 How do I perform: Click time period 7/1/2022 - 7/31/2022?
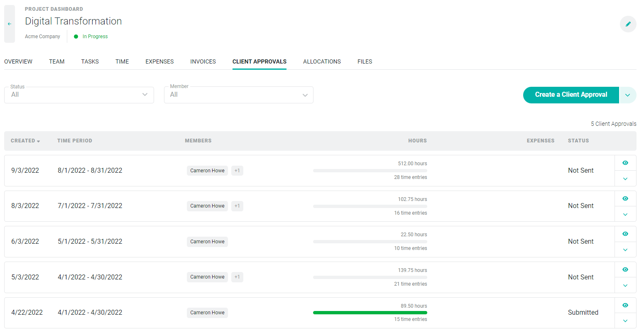coord(90,206)
